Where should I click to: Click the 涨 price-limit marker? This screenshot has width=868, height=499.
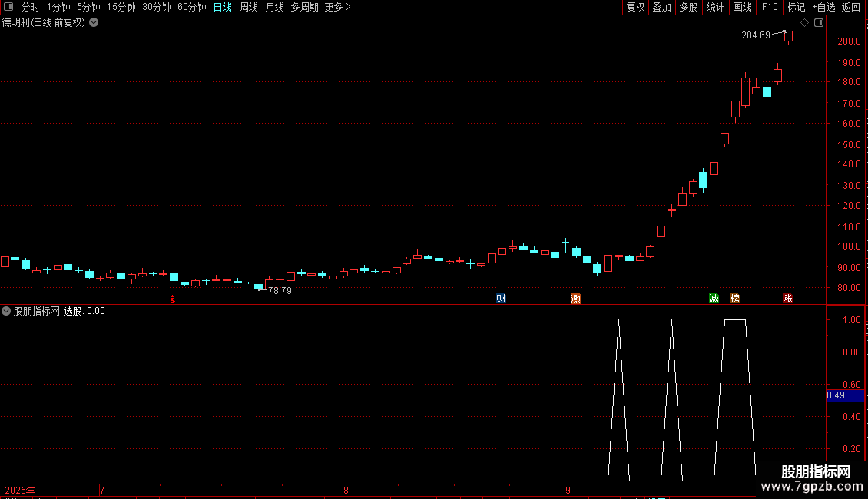pyautogui.click(x=788, y=299)
